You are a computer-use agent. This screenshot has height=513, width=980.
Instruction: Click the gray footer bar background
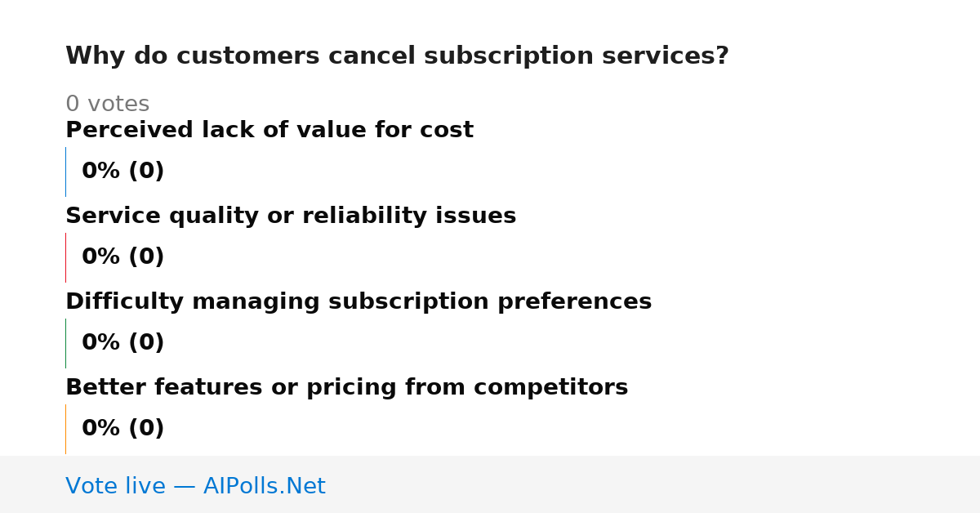click(653, 484)
